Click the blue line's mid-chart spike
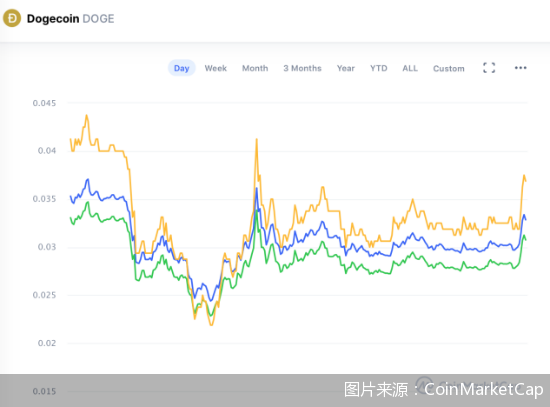This screenshot has width=550, height=407. pyautogui.click(x=257, y=189)
